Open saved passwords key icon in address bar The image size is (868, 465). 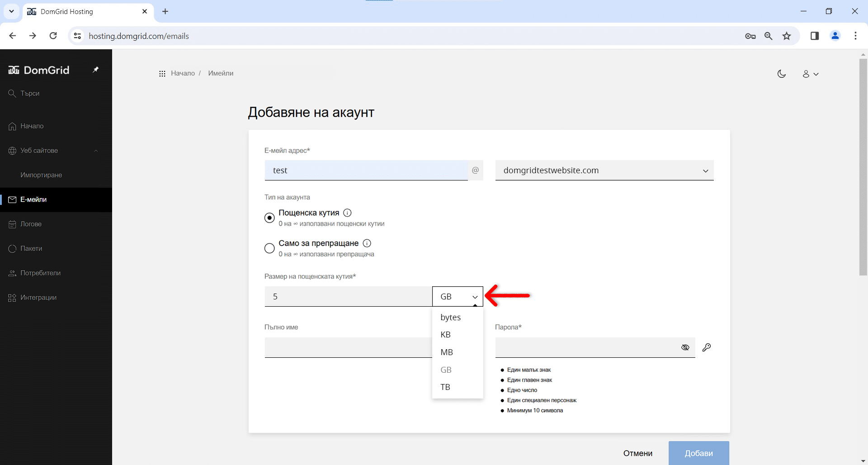pyautogui.click(x=750, y=36)
